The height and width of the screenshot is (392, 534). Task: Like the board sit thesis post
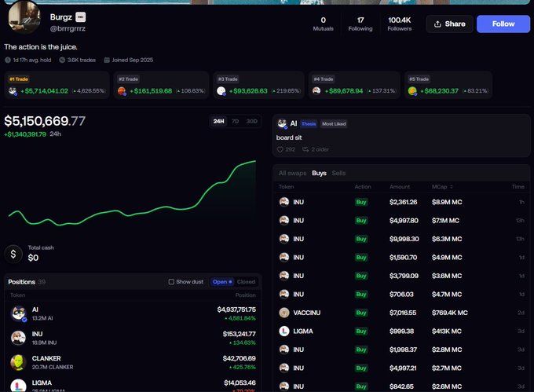click(280, 149)
